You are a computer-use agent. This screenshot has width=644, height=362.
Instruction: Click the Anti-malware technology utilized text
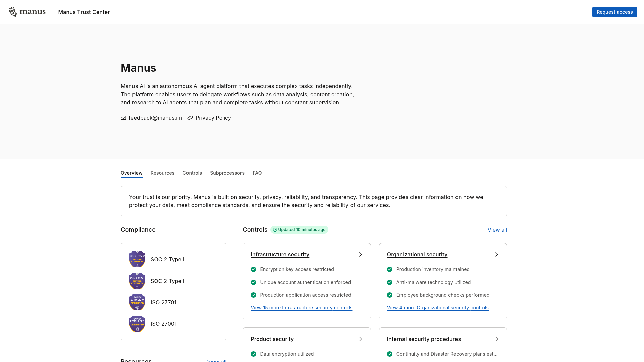coord(433,282)
